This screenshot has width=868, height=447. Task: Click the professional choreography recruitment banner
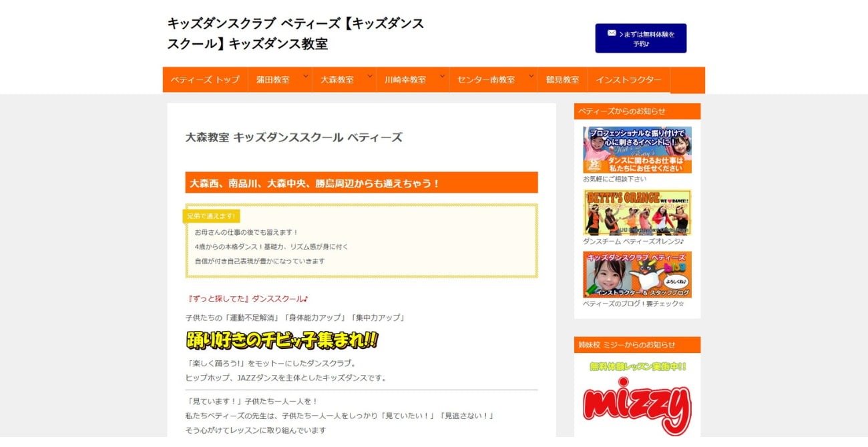coord(636,149)
